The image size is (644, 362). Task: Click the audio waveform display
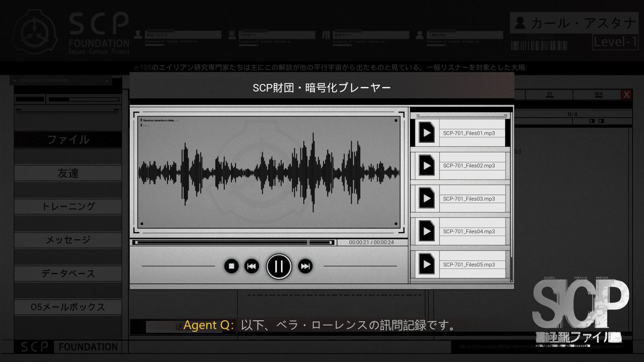269,171
